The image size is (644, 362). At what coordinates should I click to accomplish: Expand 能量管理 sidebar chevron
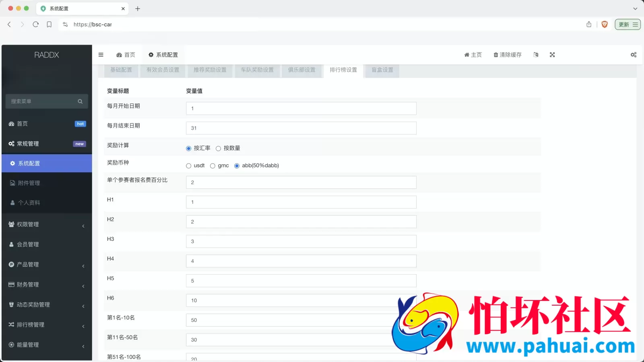coord(83,346)
